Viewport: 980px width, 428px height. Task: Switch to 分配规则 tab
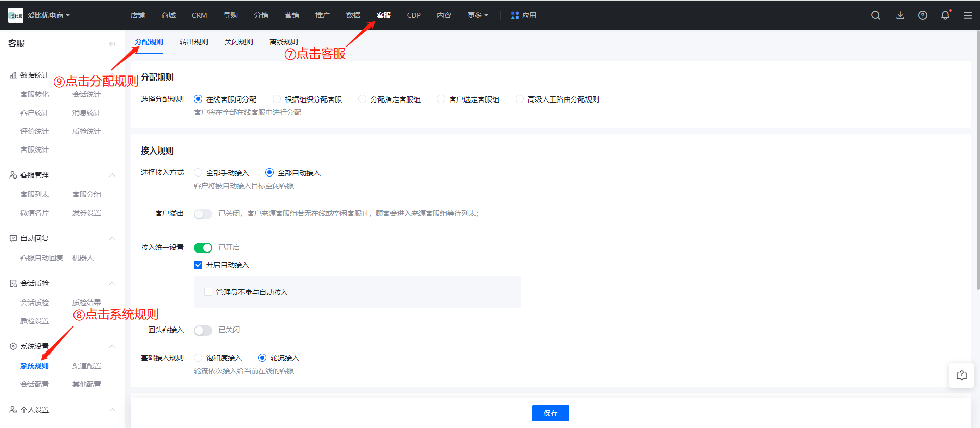pos(149,42)
